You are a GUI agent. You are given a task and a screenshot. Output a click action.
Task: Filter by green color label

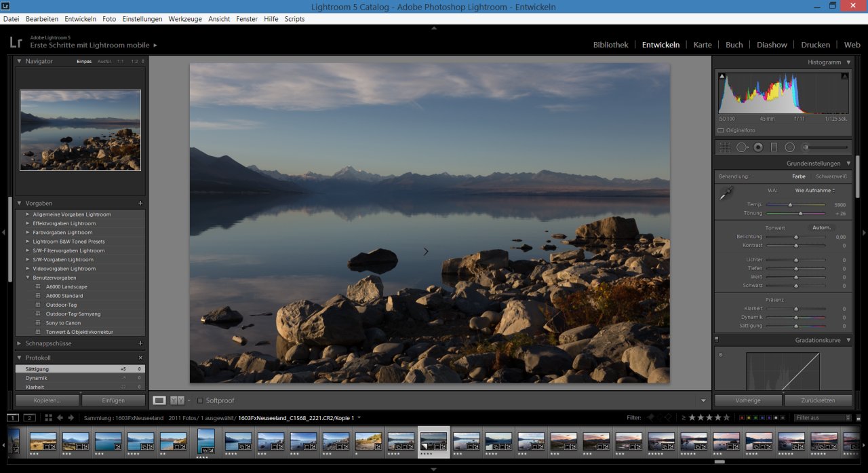(755, 418)
